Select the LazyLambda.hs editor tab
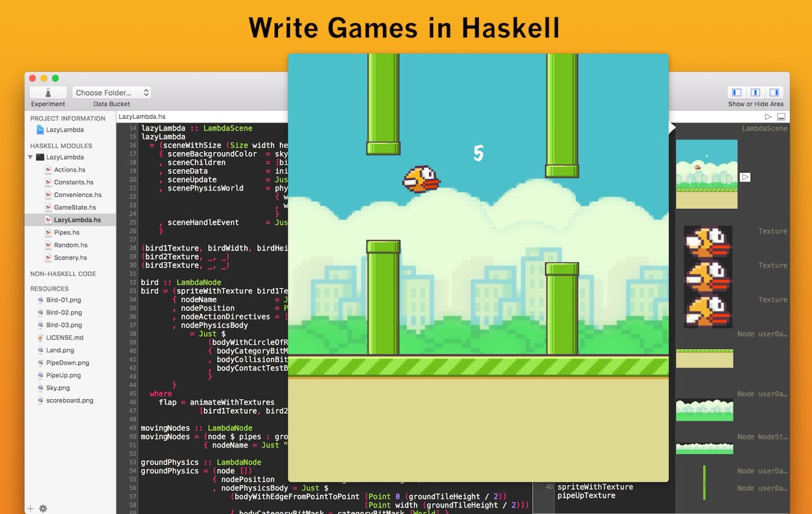 (x=142, y=116)
